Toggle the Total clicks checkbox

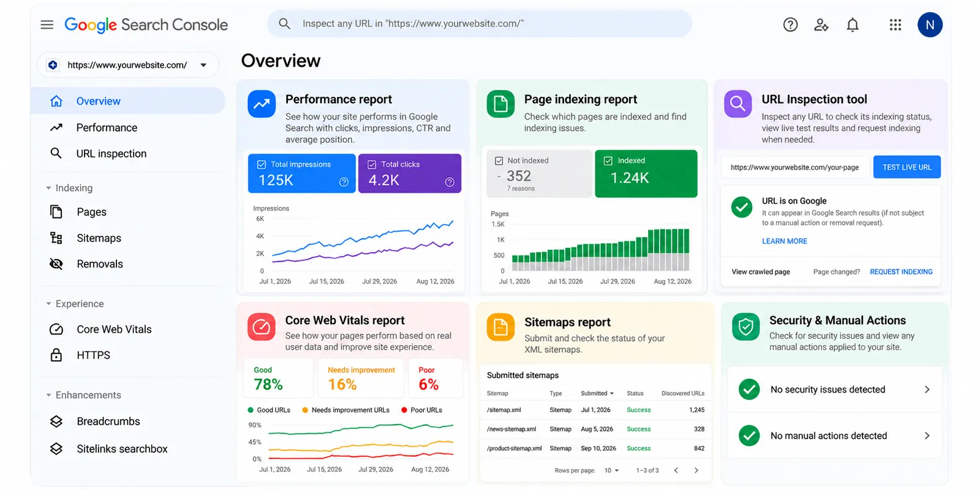pos(372,164)
